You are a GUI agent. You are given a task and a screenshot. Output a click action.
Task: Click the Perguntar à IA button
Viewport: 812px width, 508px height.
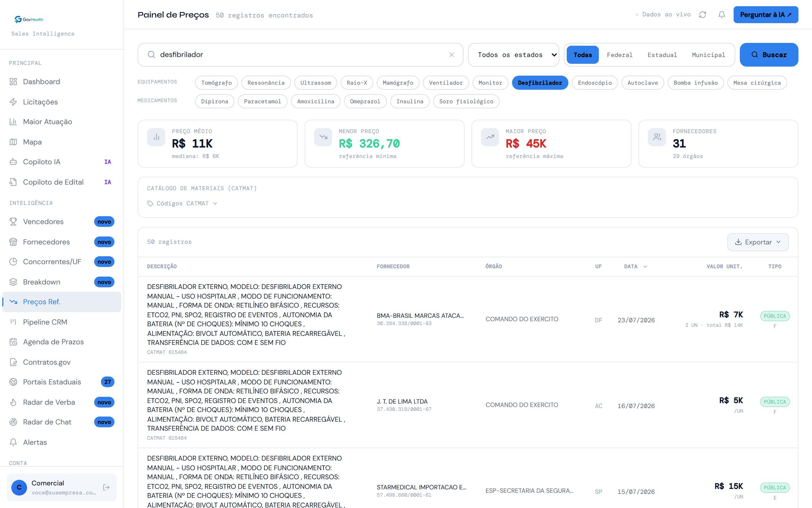(766, 15)
